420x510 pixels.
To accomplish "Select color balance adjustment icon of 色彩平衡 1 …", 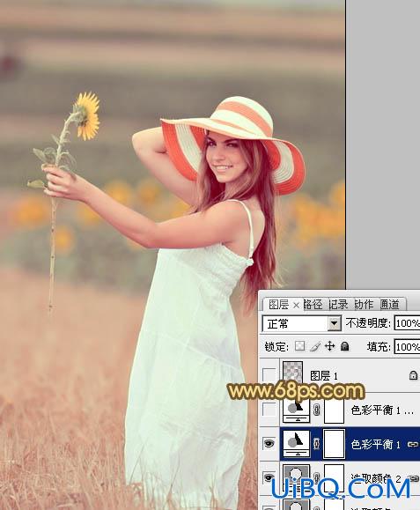I will coord(296,410).
